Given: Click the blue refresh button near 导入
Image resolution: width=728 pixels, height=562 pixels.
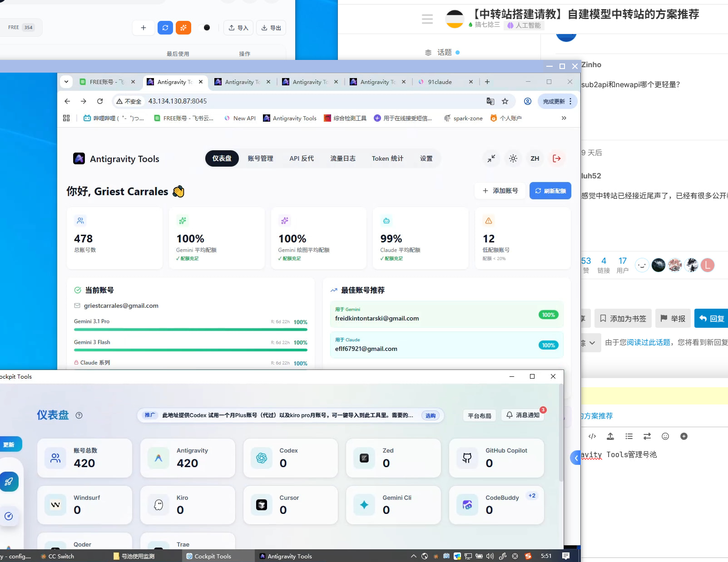Looking at the screenshot, I should point(165,28).
